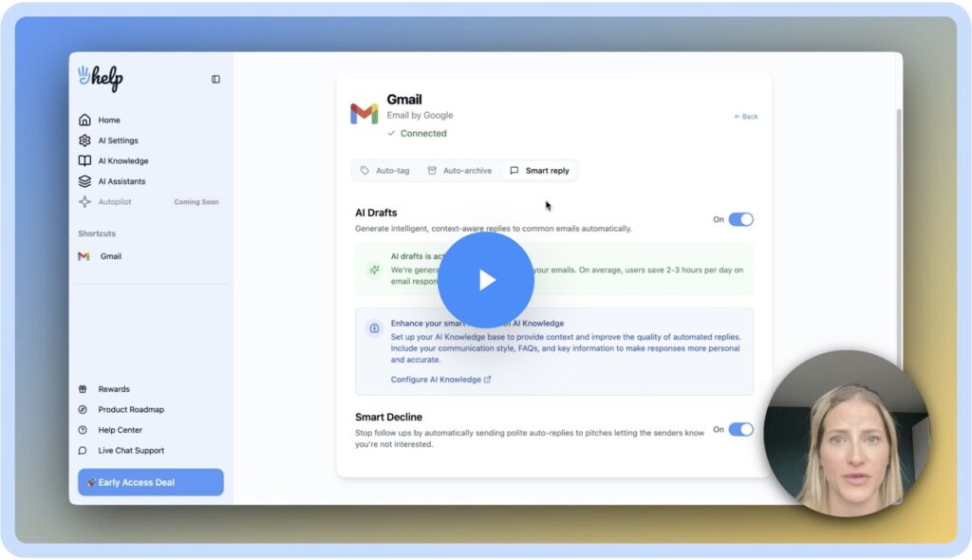The width and height of the screenshot is (972, 560).
Task: Click the Live Chat Support bubble icon
Action: [x=83, y=451]
